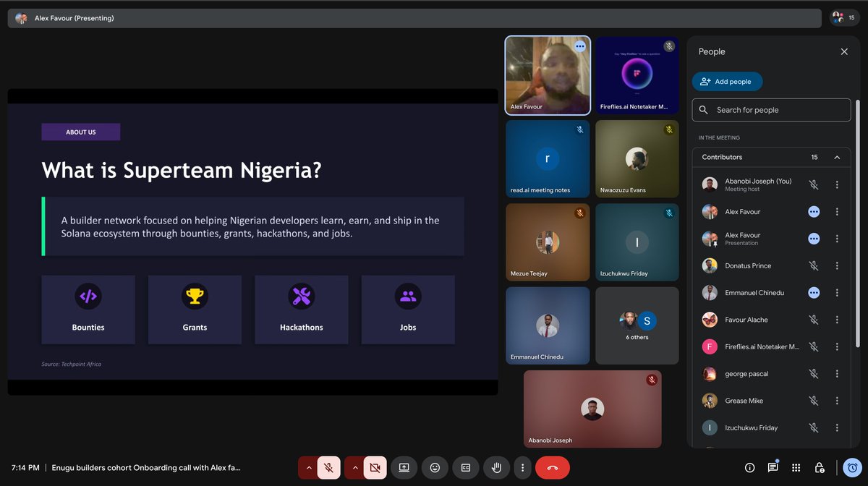Click the Alex Favour video tile options dots
868x486 pixels.
point(579,46)
